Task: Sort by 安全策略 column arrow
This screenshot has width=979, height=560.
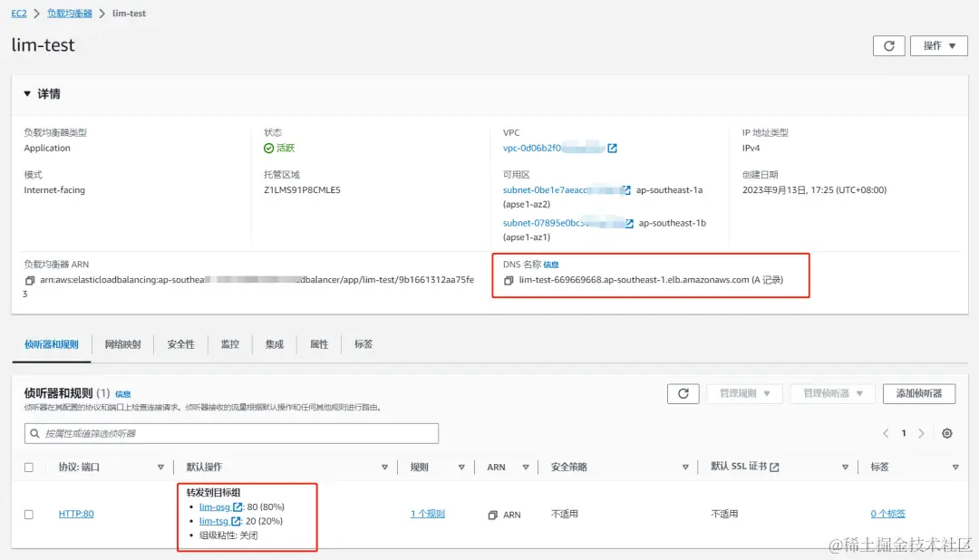Action: 685,467
